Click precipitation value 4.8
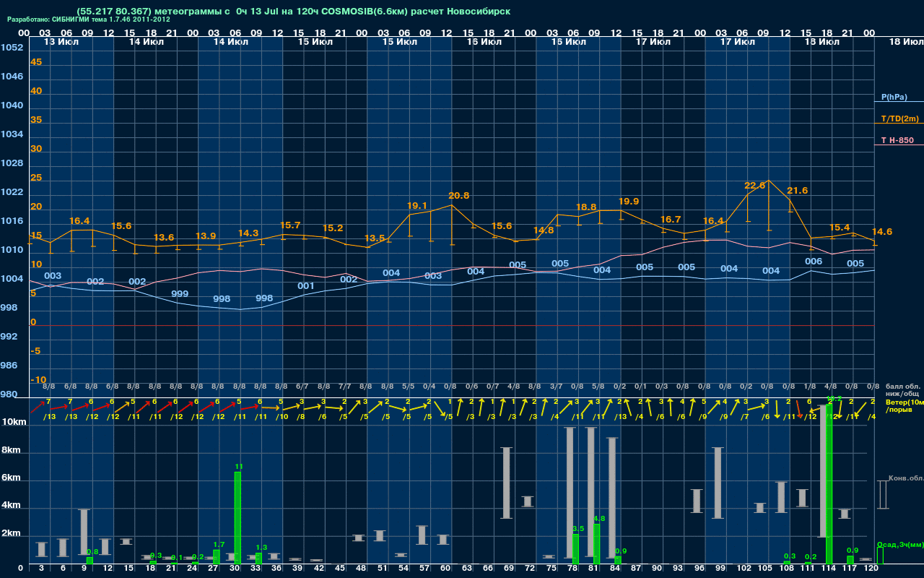This screenshot has width=924, height=578. coord(598,519)
